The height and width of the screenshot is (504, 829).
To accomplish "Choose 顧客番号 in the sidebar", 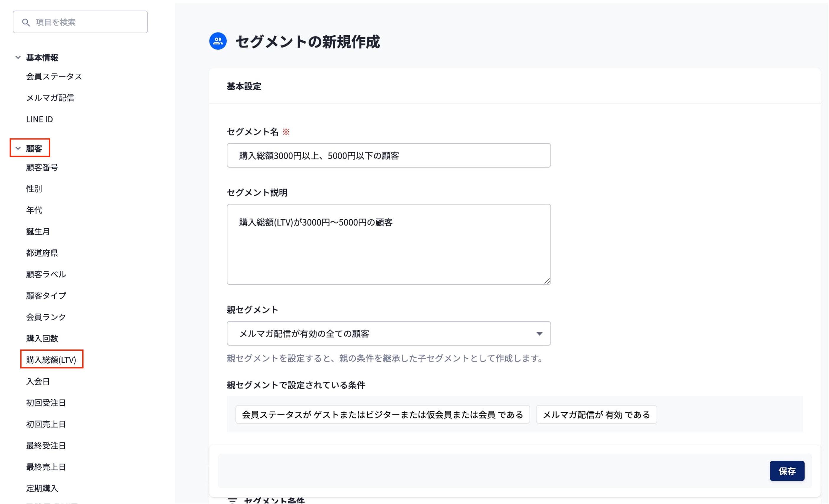I will coord(42,168).
